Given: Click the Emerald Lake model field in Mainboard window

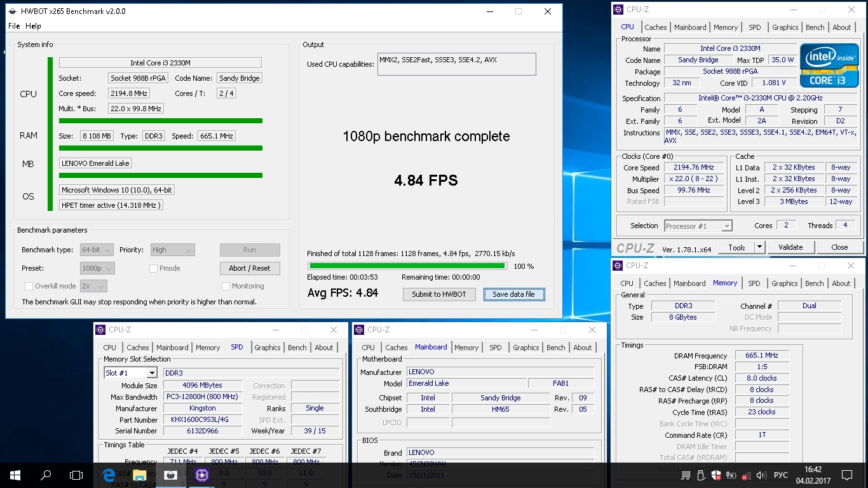Looking at the screenshot, I should tap(466, 383).
